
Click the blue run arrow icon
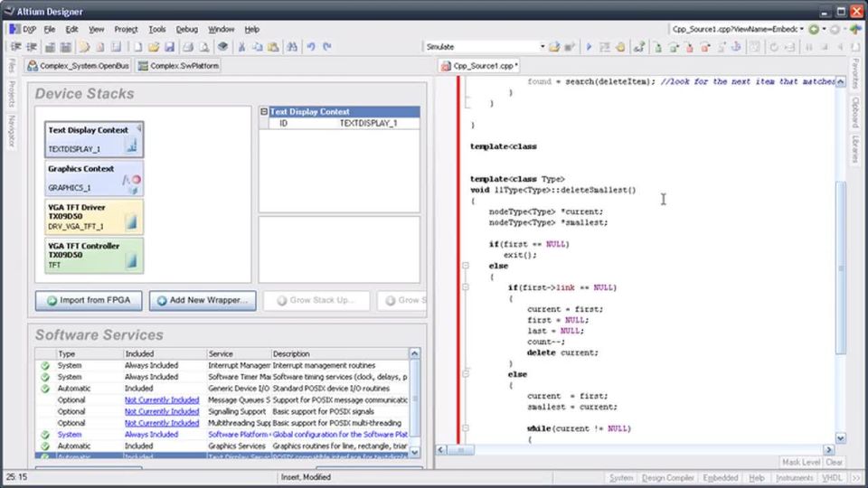pos(589,47)
